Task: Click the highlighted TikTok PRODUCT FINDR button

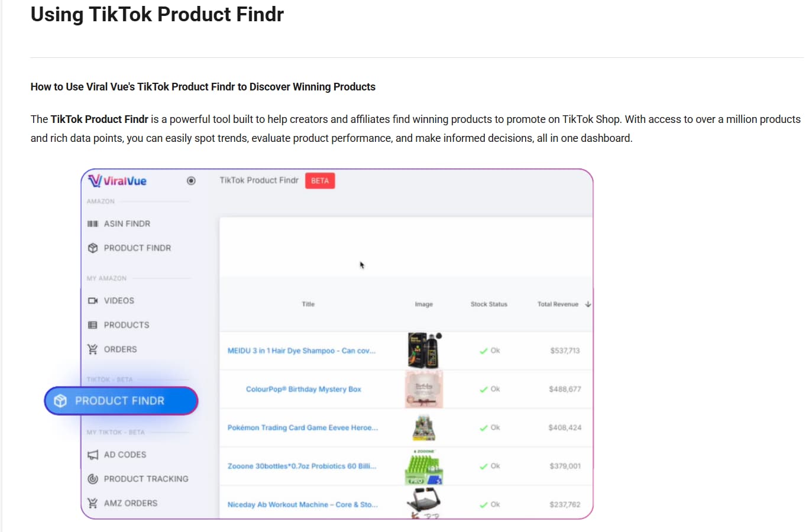Action: [121, 401]
